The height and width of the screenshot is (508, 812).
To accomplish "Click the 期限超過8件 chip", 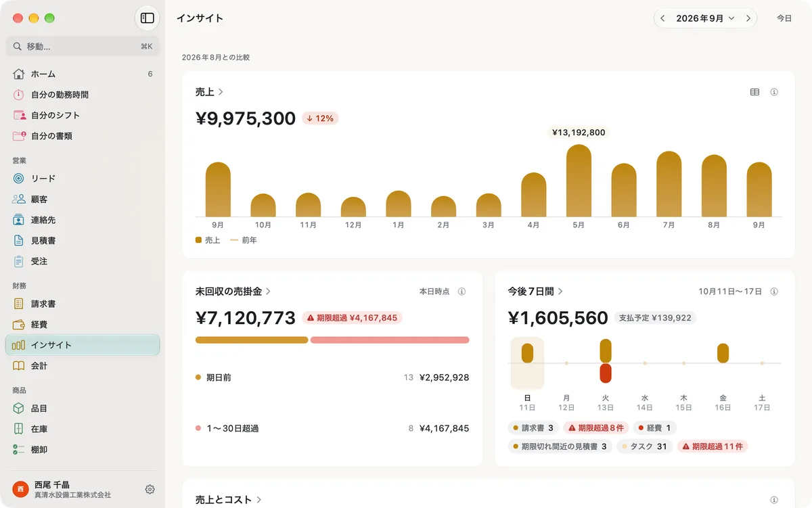I will pyautogui.click(x=596, y=428).
